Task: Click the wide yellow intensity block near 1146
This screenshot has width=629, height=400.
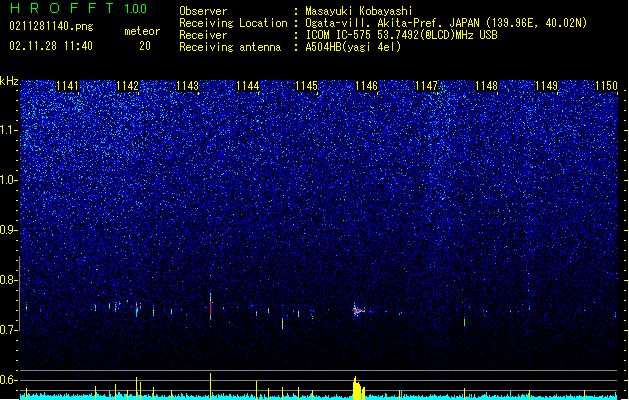Action: 358,388
